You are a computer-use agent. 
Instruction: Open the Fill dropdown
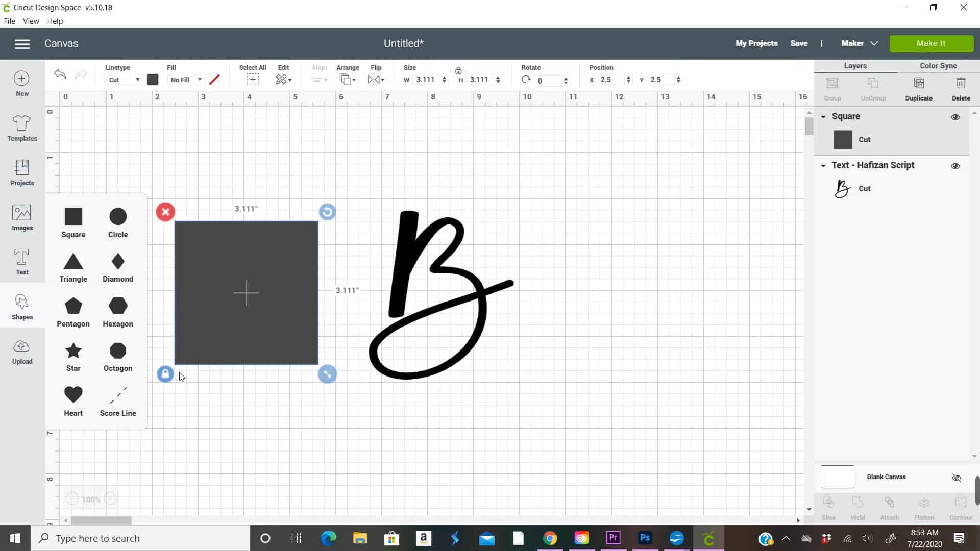pyautogui.click(x=186, y=80)
